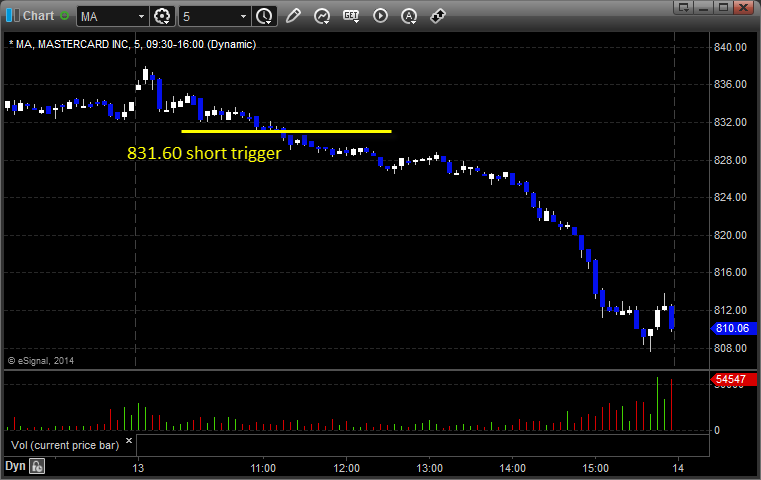Expand the MA symbol dropdown arrow
The width and height of the screenshot is (761, 480).
tap(141, 17)
